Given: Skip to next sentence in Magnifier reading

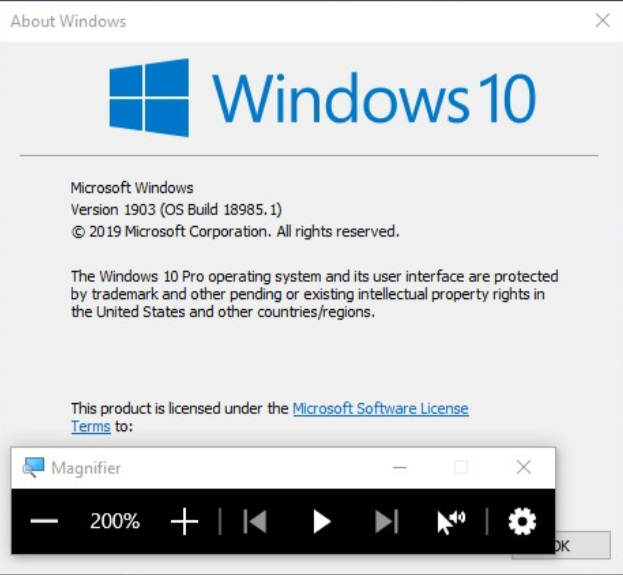Looking at the screenshot, I should pyautogui.click(x=387, y=521).
